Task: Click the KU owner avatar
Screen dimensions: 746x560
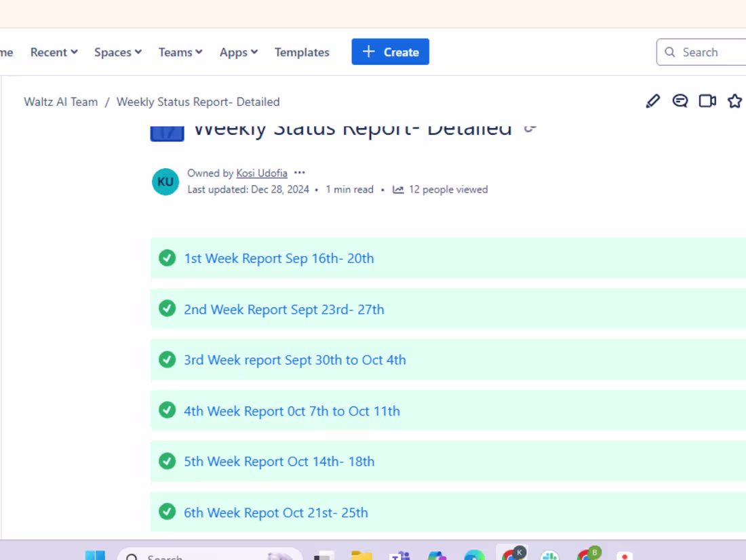Action: pyautogui.click(x=165, y=182)
